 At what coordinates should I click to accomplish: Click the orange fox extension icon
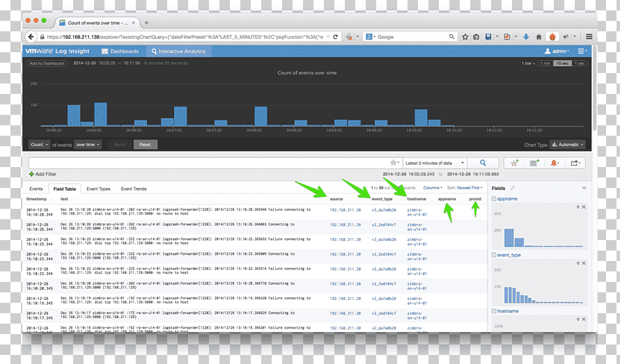552,37
